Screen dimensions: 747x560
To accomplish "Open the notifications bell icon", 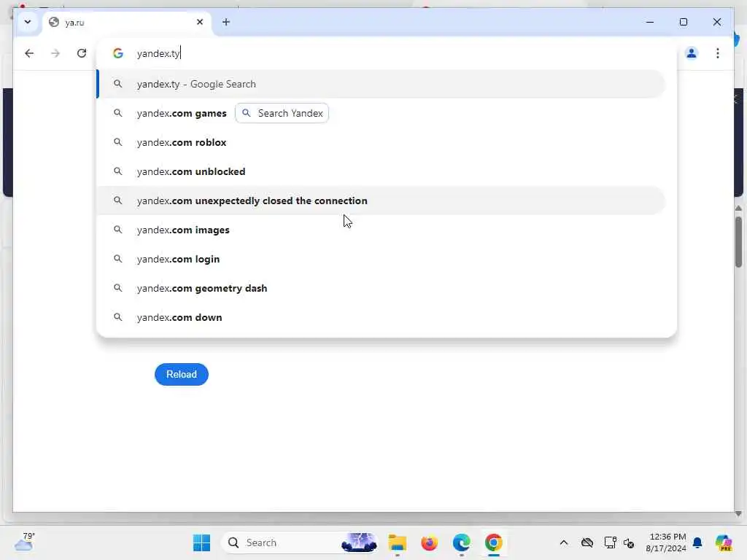I will pos(697,542).
